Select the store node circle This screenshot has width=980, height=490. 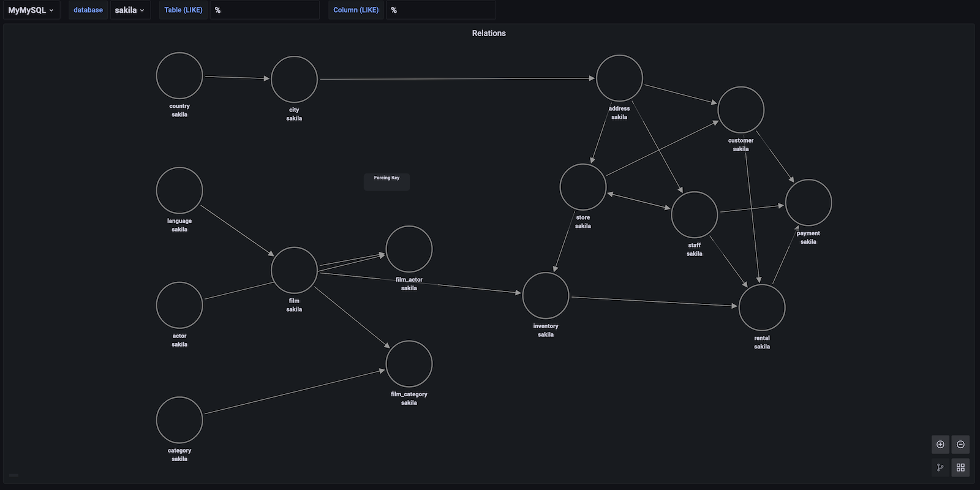[583, 187]
